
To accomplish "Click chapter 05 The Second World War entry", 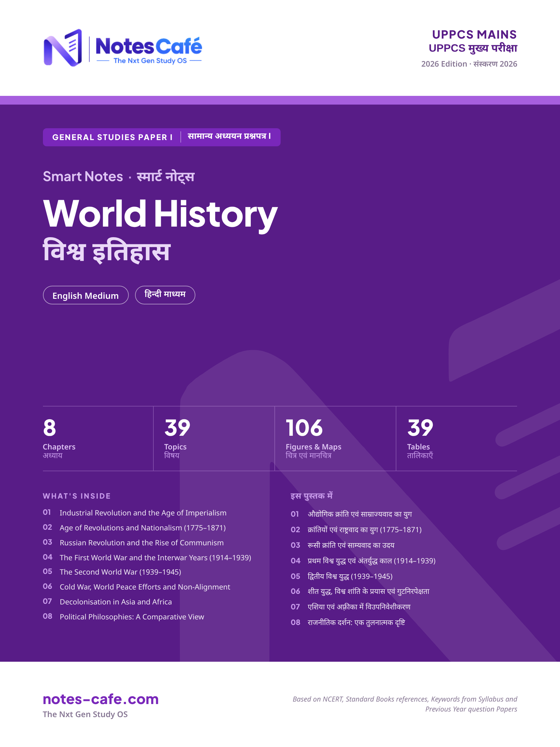I will click(112, 572).
